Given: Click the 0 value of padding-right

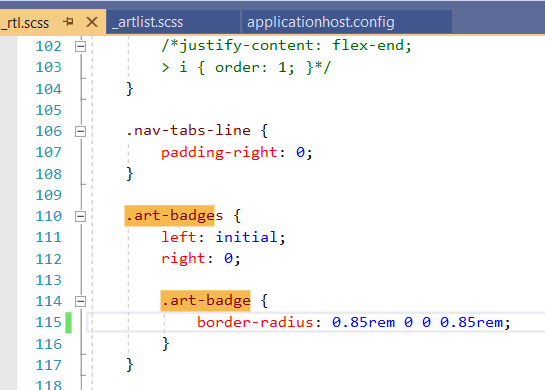Looking at the screenshot, I should (300, 153).
